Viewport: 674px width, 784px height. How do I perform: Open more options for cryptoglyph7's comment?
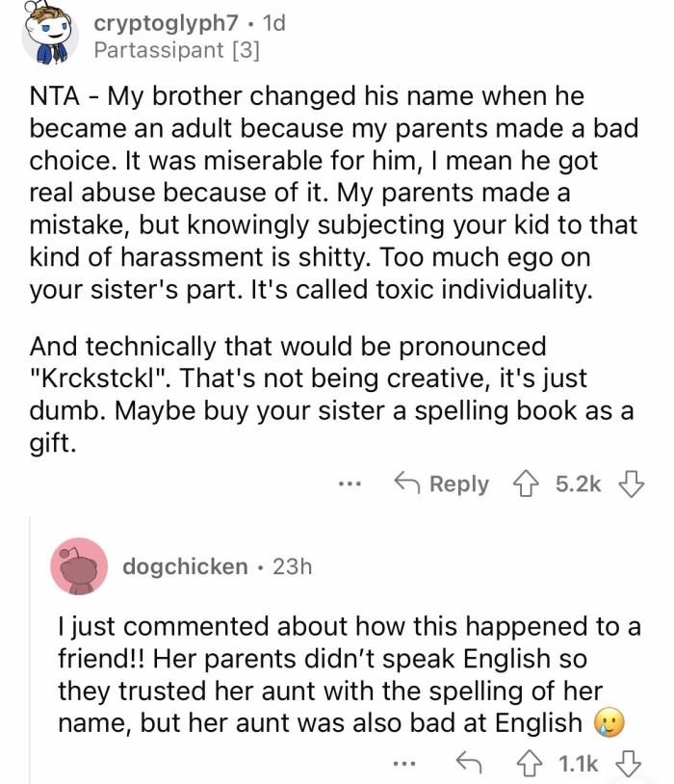[x=353, y=483]
